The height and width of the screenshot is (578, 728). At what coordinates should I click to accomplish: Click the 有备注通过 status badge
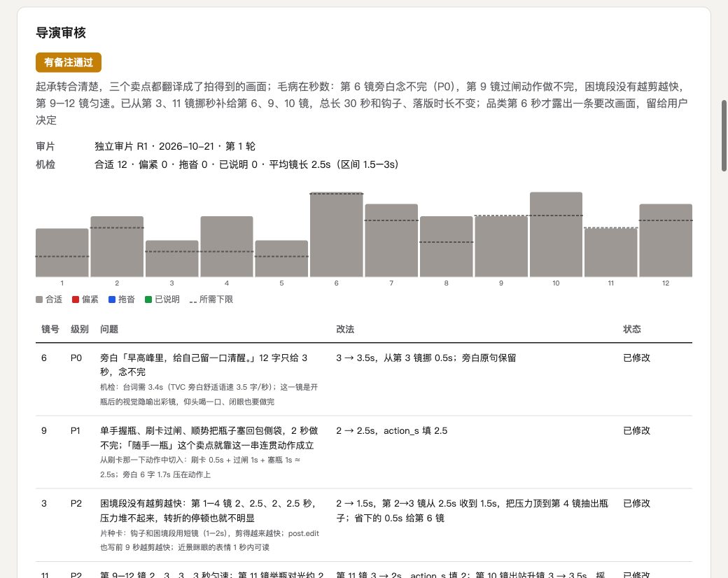(69, 62)
